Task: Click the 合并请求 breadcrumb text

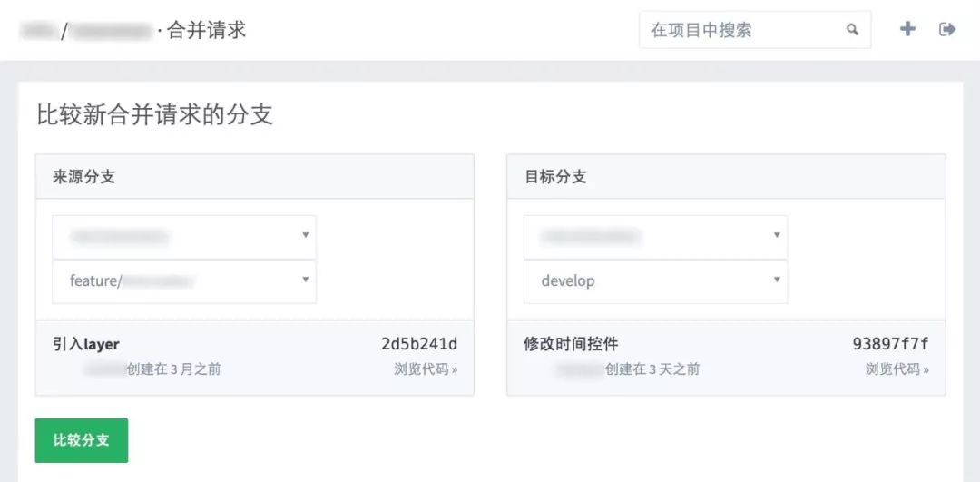Action: click(x=207, y=30)
